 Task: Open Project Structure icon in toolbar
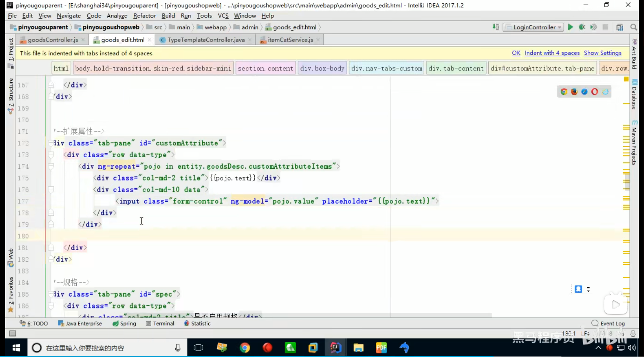pos(620,27)
